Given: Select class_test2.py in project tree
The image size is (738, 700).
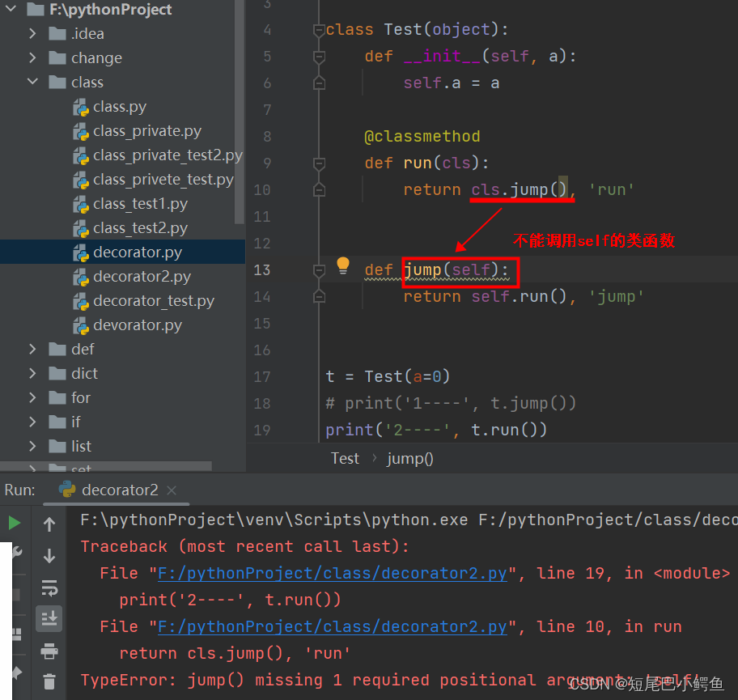Looking at the screenshot, I should [140, 228].
